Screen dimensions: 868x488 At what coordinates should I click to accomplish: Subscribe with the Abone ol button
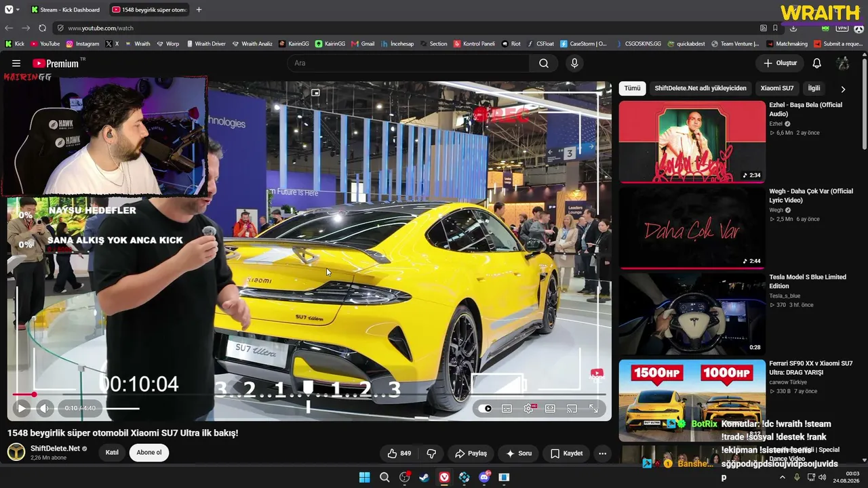coord(149,453)
